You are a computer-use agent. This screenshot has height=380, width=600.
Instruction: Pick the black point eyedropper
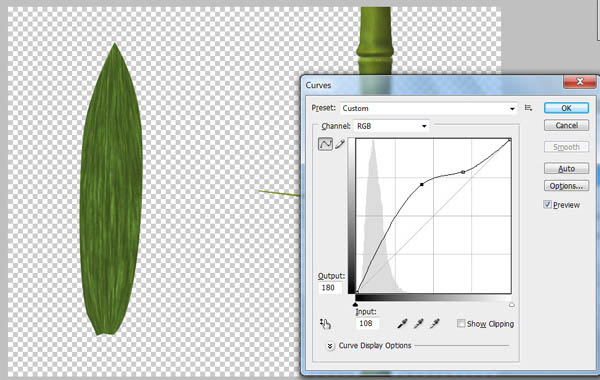[402, 324]
